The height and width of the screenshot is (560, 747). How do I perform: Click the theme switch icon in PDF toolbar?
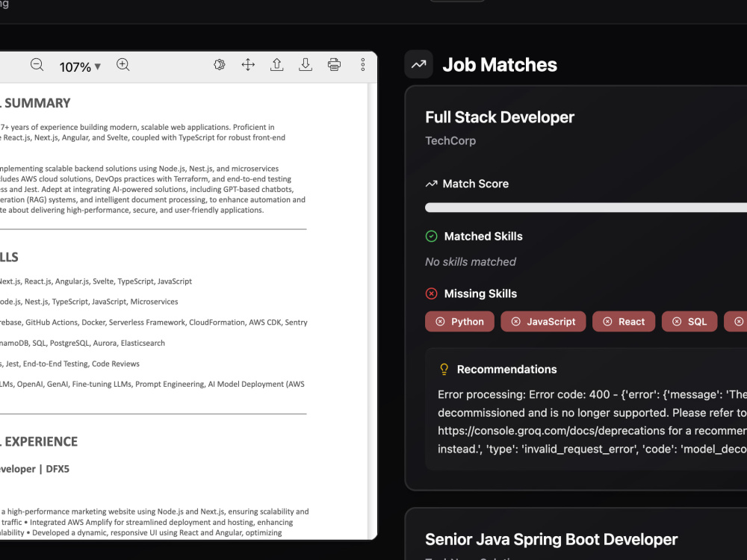219,65
